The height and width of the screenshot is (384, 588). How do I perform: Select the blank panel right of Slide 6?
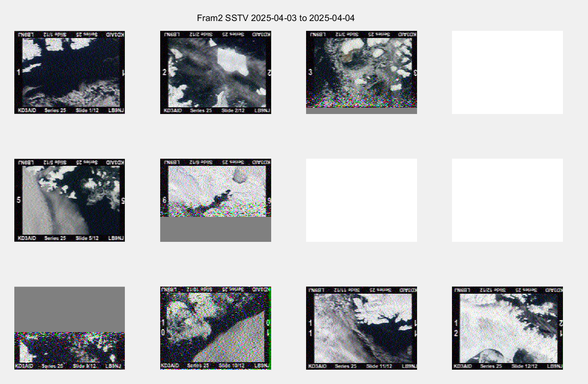tap(361, 200)
